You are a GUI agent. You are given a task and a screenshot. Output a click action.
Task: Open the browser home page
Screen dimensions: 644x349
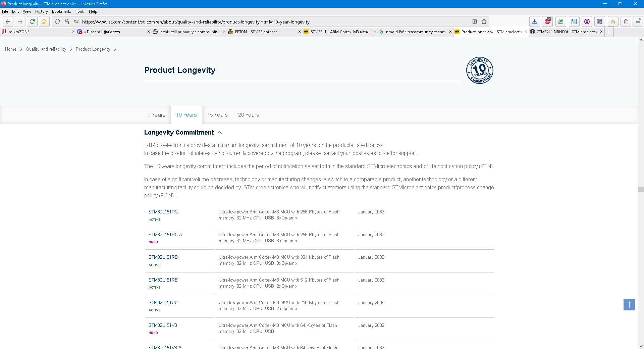tap(44, 21)
